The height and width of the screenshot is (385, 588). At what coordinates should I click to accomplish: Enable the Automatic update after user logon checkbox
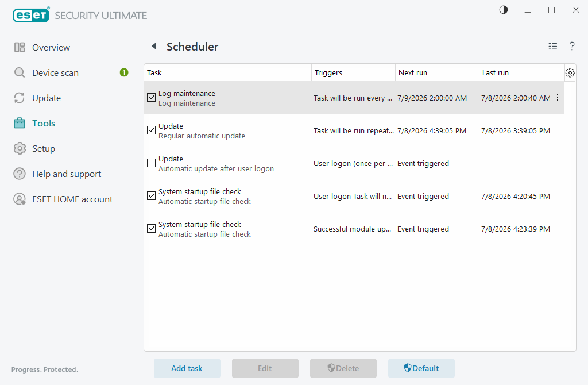tap(151, 163)
